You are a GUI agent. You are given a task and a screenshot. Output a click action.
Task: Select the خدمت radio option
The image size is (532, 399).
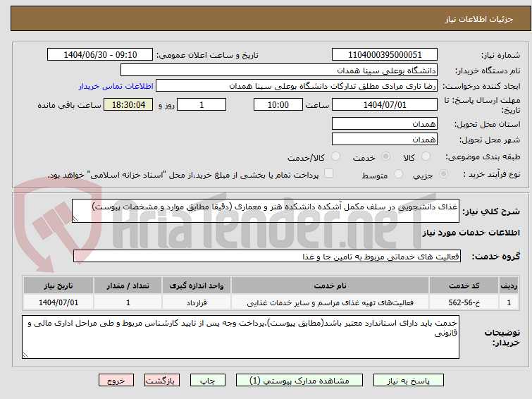tap(385, 156)
